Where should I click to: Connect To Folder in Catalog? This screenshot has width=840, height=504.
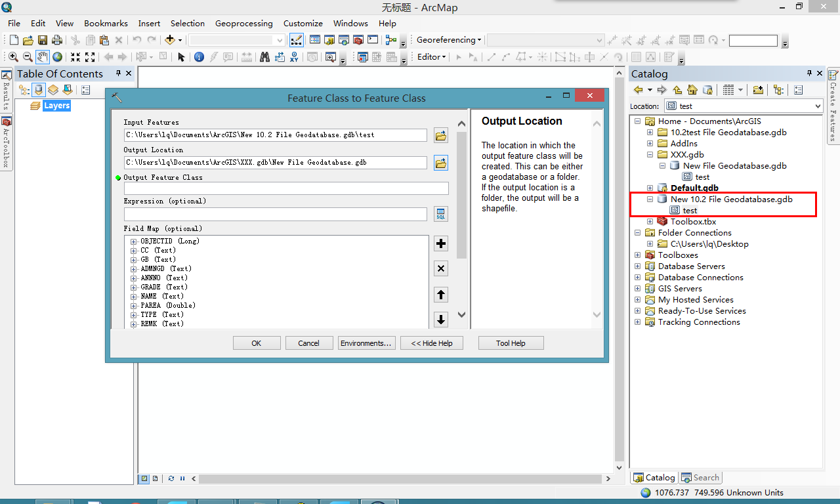[x=758, y=90]
